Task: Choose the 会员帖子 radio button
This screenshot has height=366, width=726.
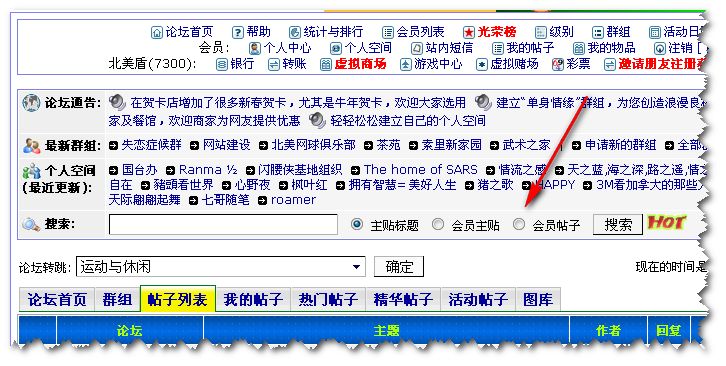Action: point(519,224)
